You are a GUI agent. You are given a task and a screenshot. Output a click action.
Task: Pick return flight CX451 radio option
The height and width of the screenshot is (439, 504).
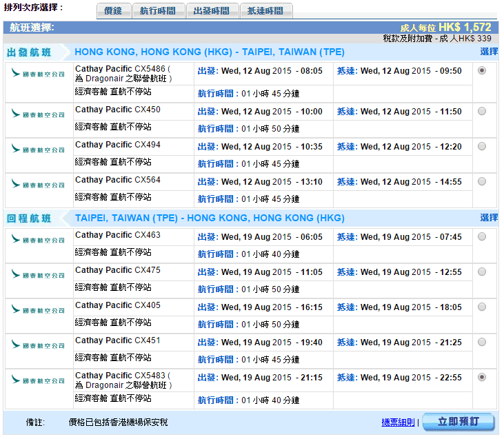click(481, 342)
